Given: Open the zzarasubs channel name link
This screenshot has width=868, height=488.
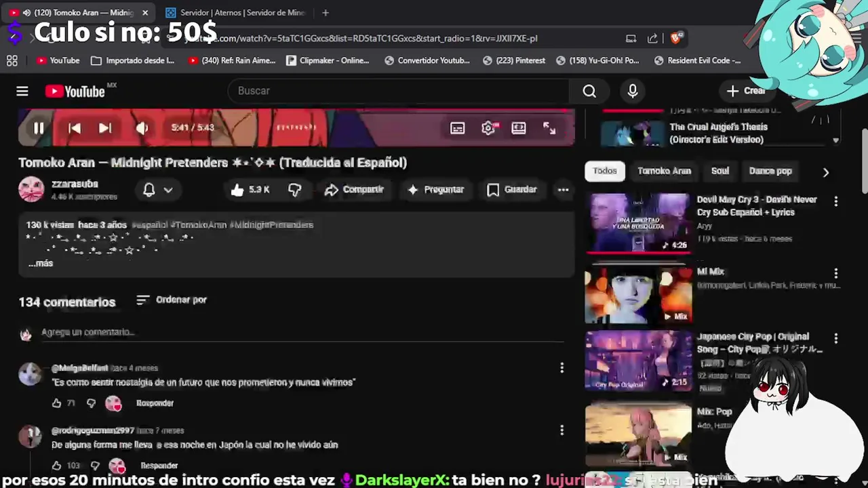Looking at the screenshot, I should pos(75,184).
